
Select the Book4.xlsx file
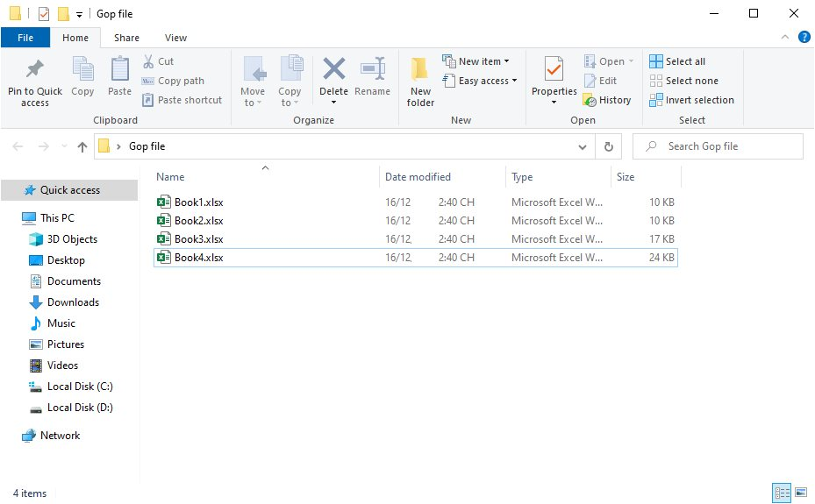[x=415, y=258]
